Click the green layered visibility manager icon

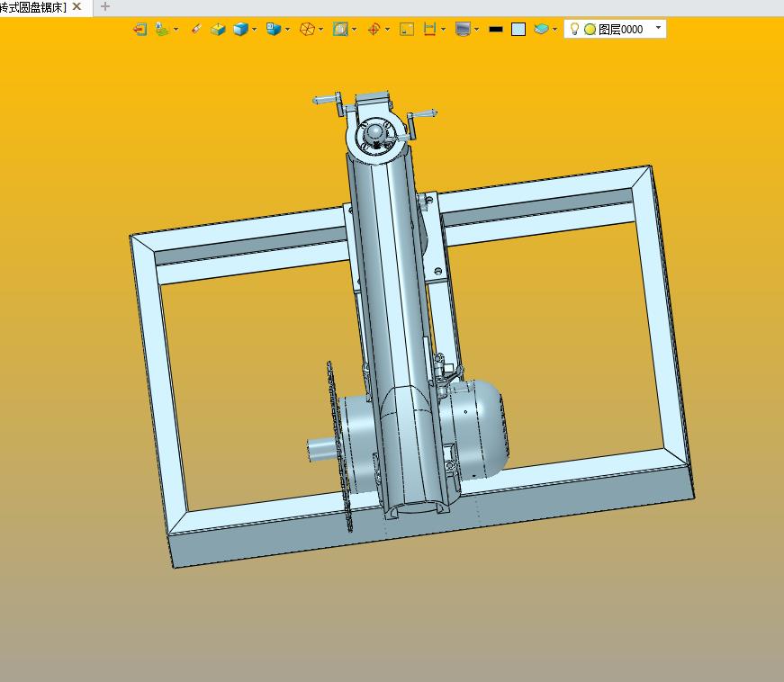click(162, 30)
